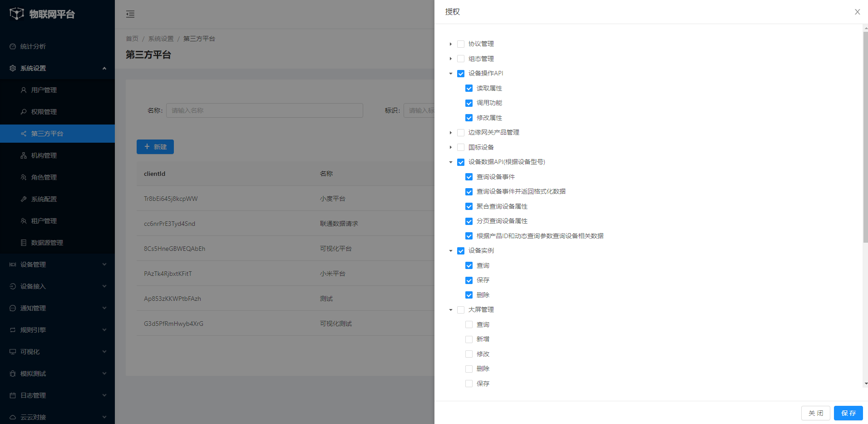
Task: Select the Tr8bEi645j8kcpWW clientId cell
Action: [x=171, y=199]
